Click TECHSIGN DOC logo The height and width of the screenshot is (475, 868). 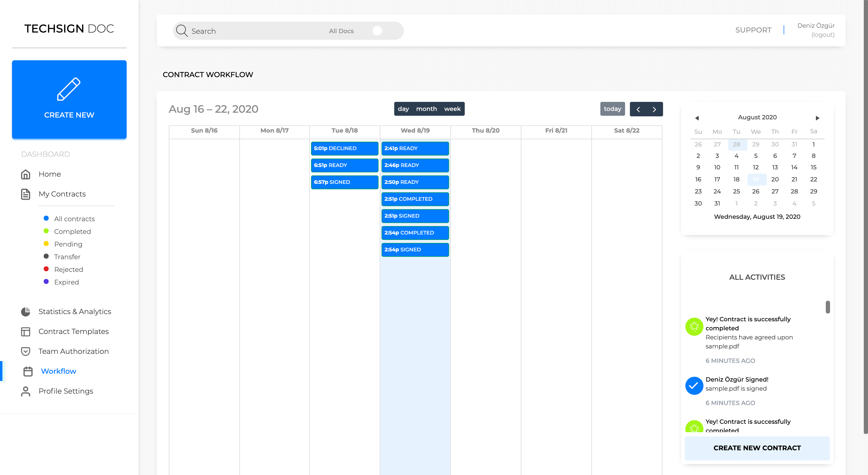[69, 28]
